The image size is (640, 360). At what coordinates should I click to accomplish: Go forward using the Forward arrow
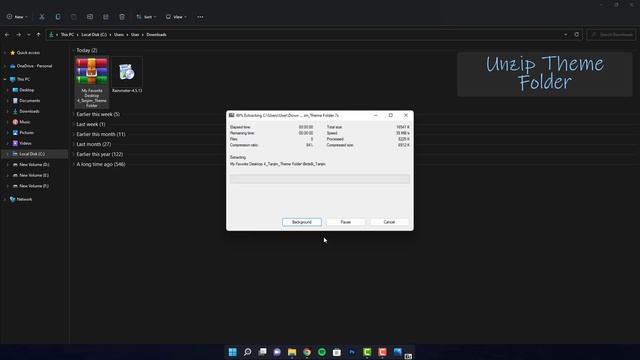(x=18, y=35)
